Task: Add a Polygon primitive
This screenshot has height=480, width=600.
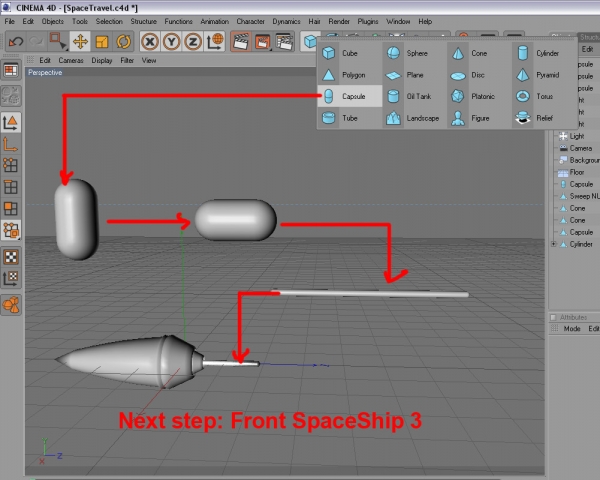Action: coord(349,75)
